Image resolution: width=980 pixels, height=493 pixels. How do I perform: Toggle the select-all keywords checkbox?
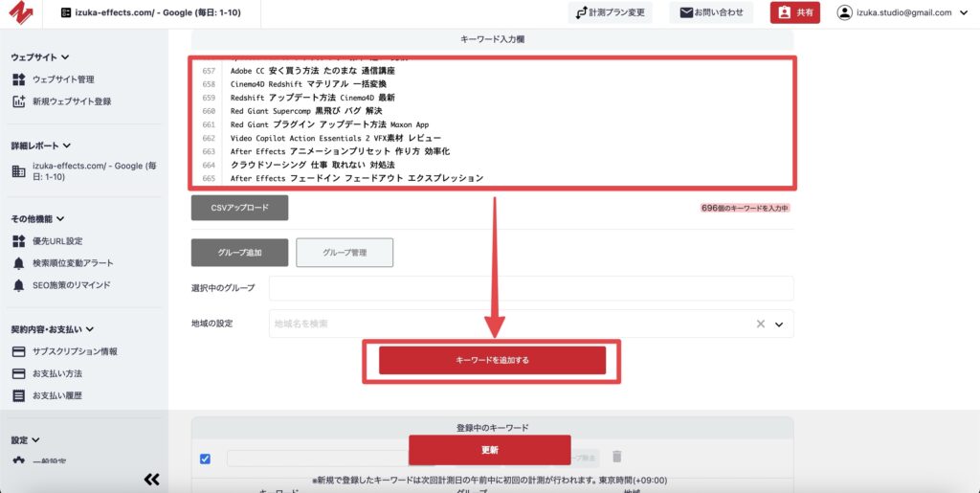[x=206, y=459]
